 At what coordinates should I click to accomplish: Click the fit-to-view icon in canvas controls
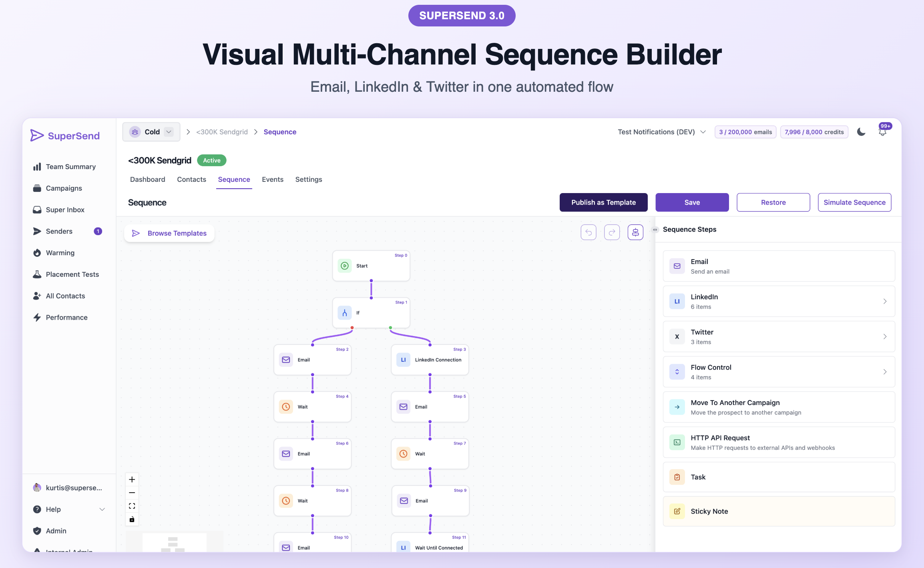click(132, 506)
